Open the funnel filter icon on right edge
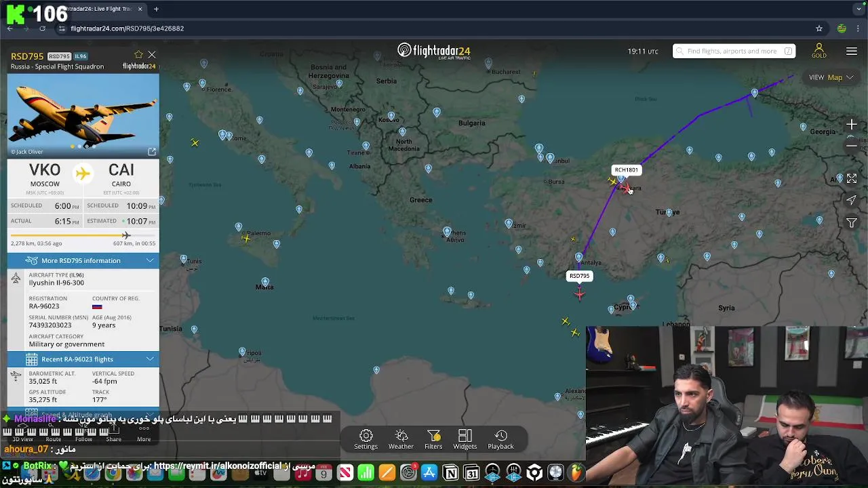Image resolution: width=868 pixels, height=488 pixels. click(x=852, y=222)
